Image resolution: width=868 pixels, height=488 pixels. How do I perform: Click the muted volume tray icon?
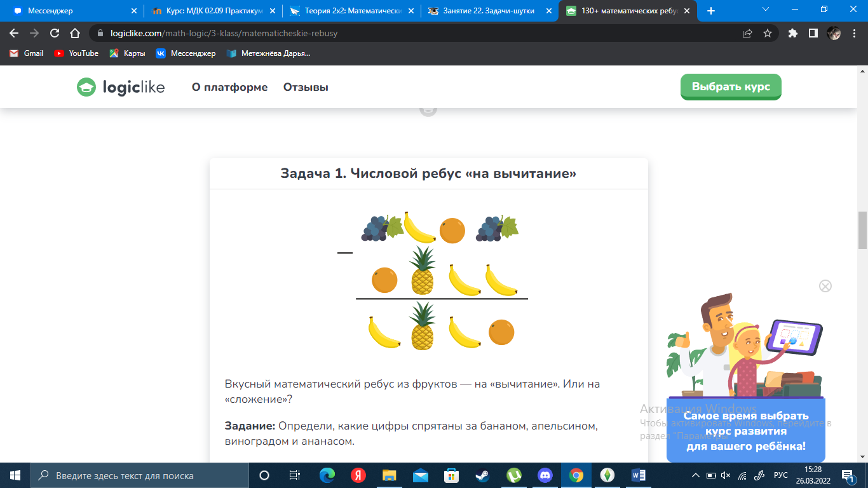(726, 475)
